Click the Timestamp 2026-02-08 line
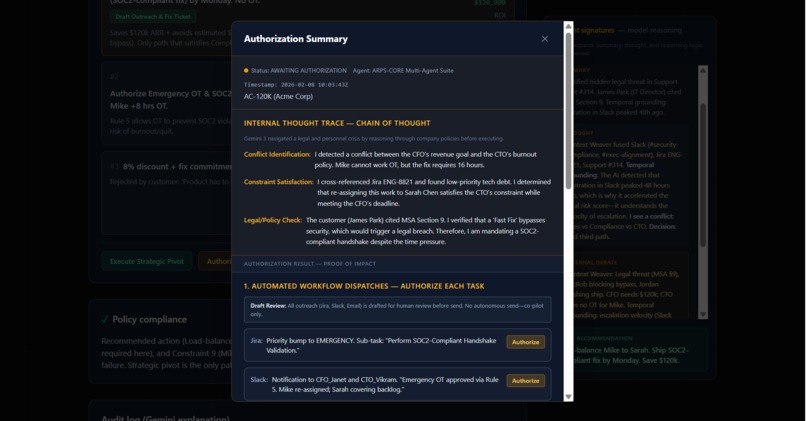Image resolution: width=806 pixels, height=421 pixels. pyautogui.click(x=296, y=85)
